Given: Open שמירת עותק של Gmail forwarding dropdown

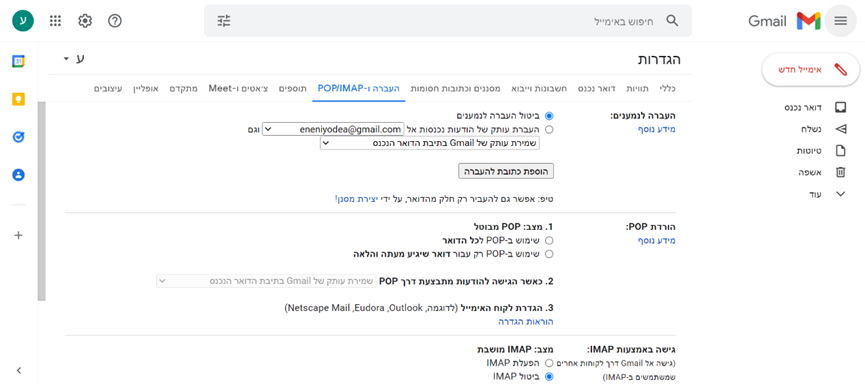Looking at the screenshot, I should [x=430, y=143].
